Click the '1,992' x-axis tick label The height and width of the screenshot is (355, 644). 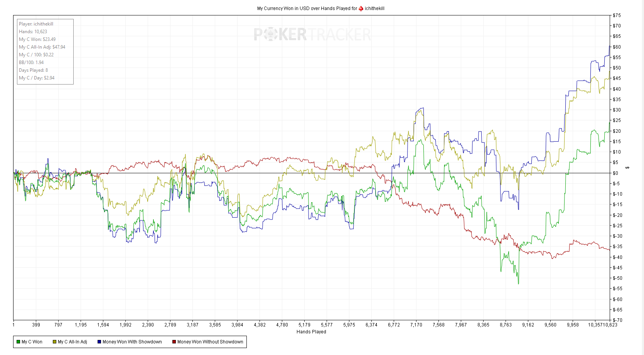pos(125,325)
